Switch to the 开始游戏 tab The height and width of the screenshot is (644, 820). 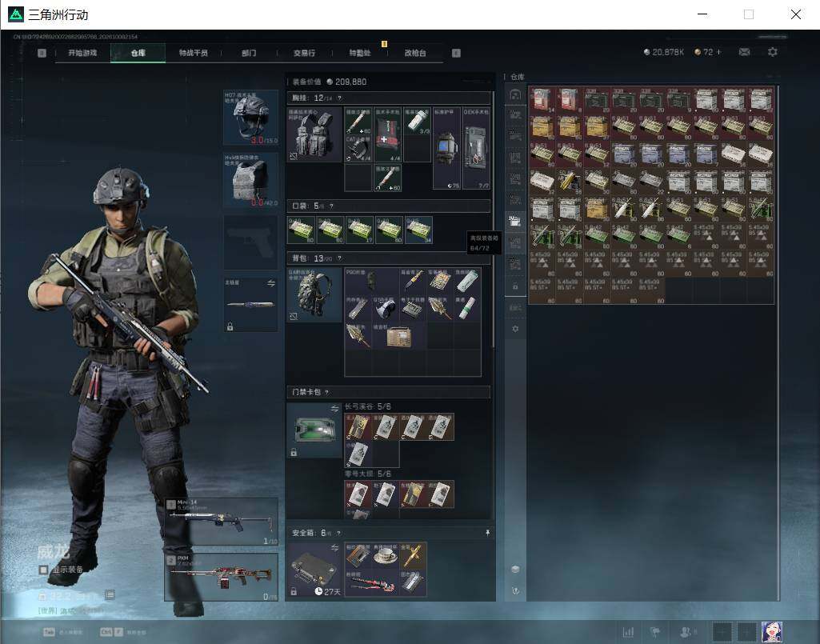[82, 53]
